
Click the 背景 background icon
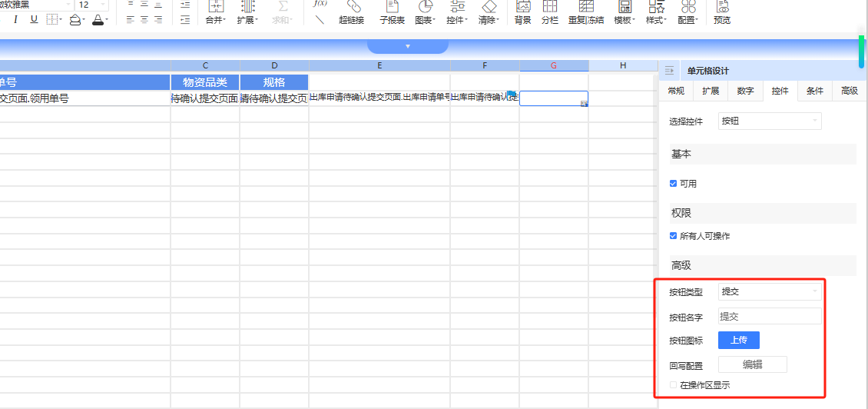[522, 12]
